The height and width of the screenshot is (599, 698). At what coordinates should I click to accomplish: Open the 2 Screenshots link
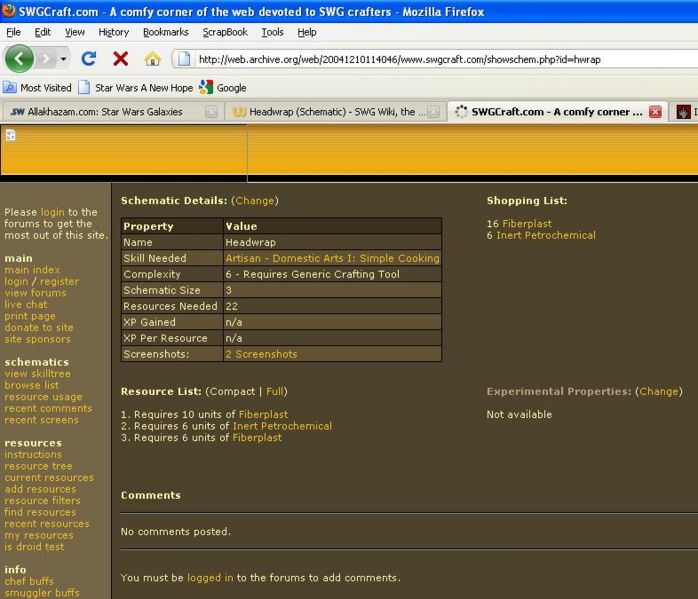click(x=261, y=354)
